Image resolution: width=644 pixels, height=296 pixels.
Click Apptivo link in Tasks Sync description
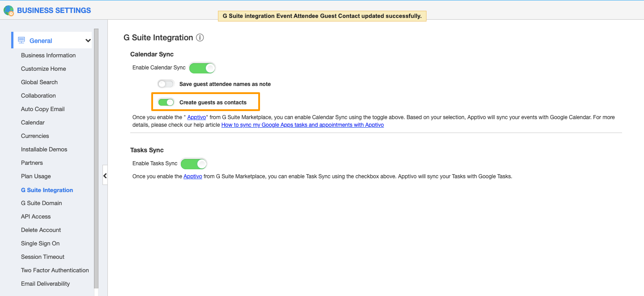click(x=193, y=176)
